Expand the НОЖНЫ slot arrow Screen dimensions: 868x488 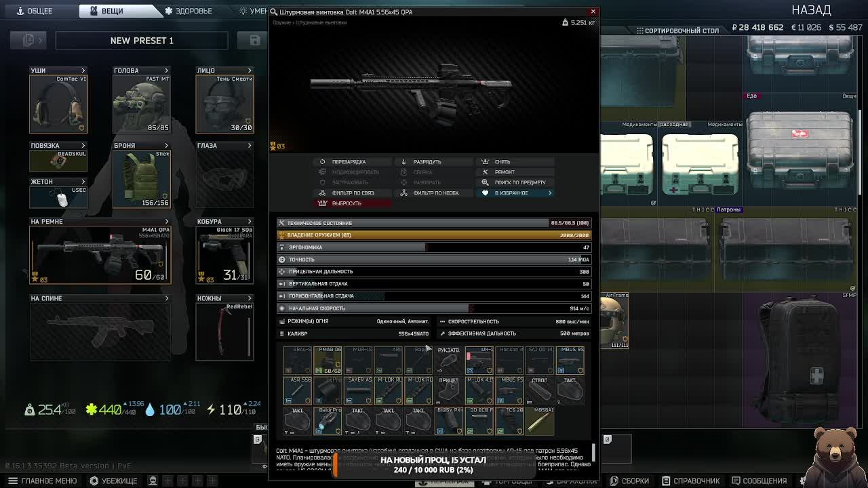250,298
